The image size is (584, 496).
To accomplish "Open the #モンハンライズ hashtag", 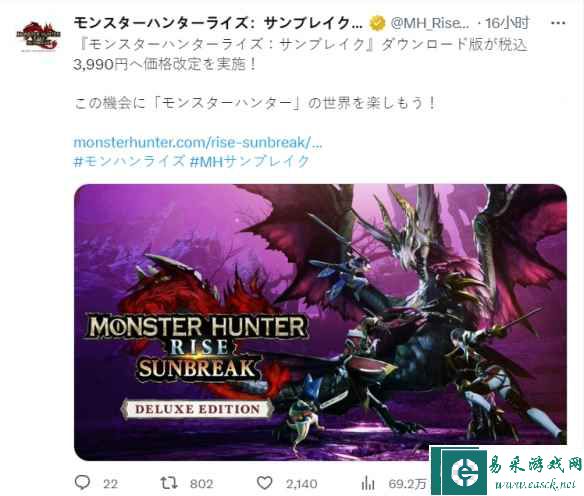I will pos(129,161).
